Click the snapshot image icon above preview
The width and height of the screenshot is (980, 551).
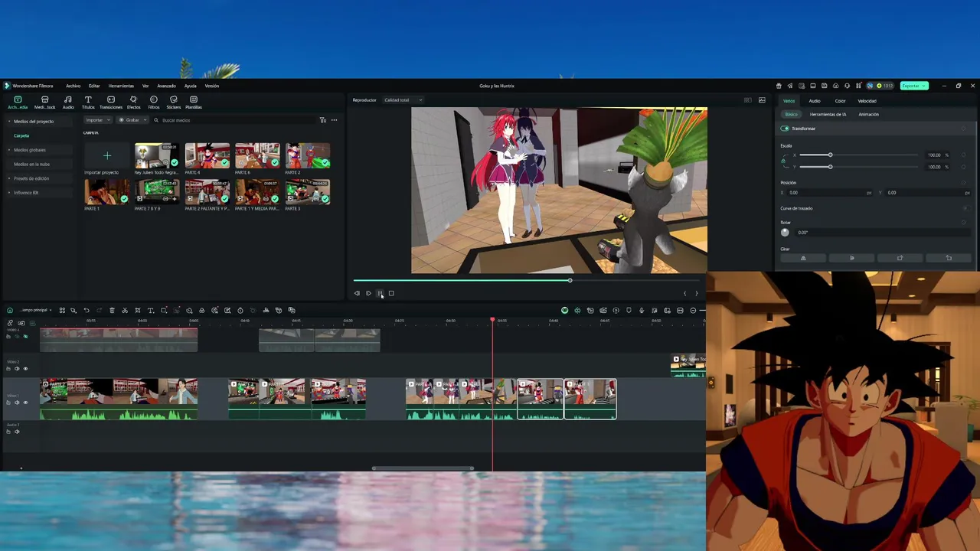point(762,100)
